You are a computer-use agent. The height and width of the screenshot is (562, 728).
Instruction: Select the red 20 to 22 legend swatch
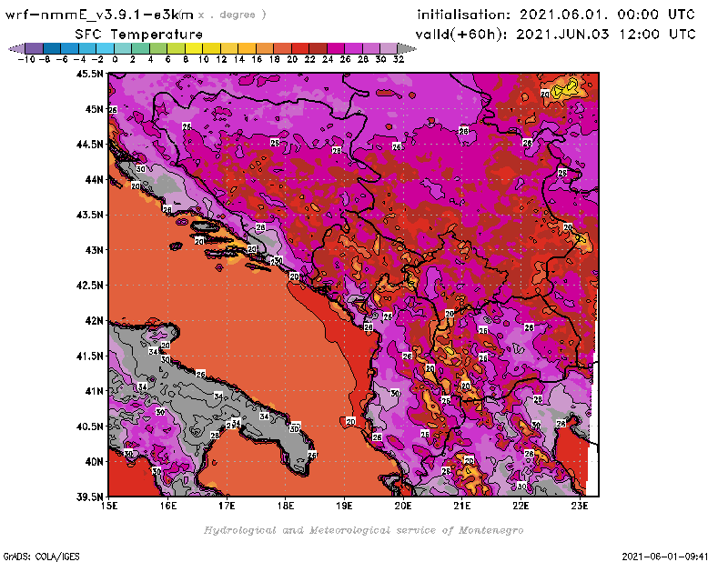pyautogui.click(x=300, y=48)
